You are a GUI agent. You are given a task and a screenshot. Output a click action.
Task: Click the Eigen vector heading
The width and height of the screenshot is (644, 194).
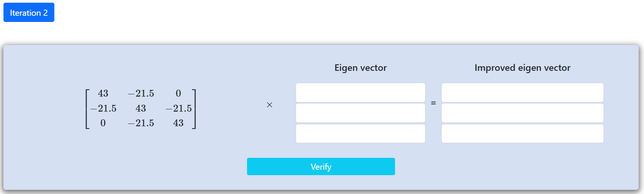coord(360,68)
